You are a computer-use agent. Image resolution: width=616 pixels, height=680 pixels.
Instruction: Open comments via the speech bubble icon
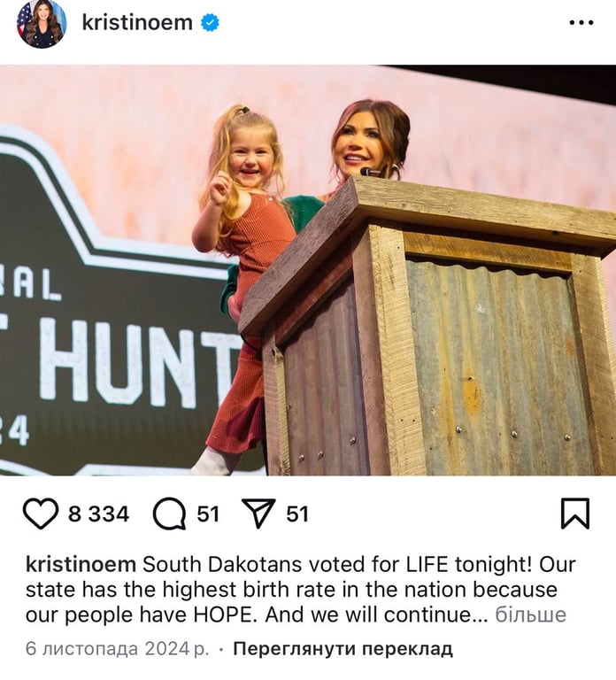pyautogui.click(x=169, y=514)
